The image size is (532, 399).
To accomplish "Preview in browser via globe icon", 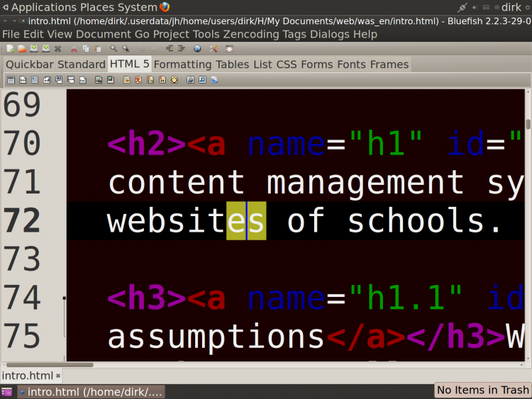I will tap(197, 49).
